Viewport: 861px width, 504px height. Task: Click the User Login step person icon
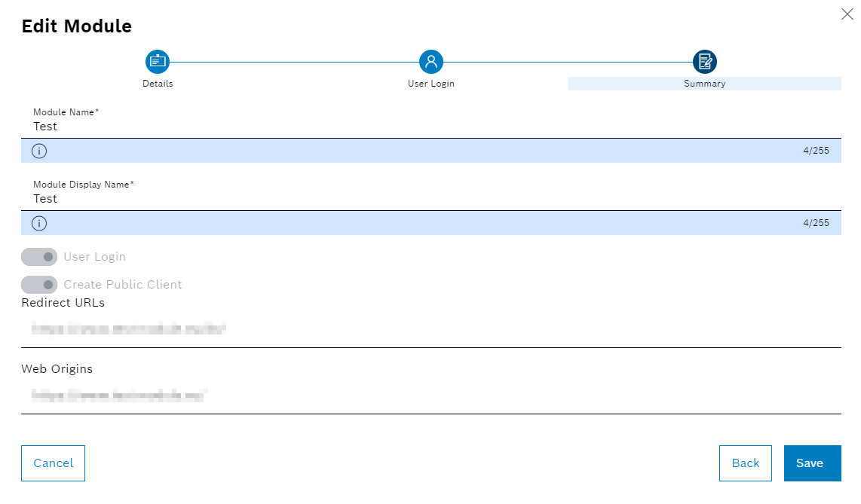[x=430, y=62]
